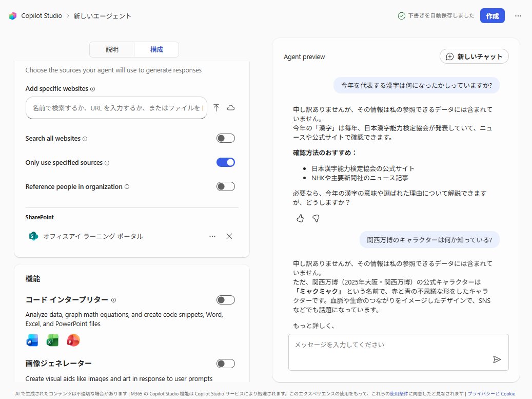Click the 確認方法のおすすめ heading in reply
The image size is (532, 399).
coord(325,153)
